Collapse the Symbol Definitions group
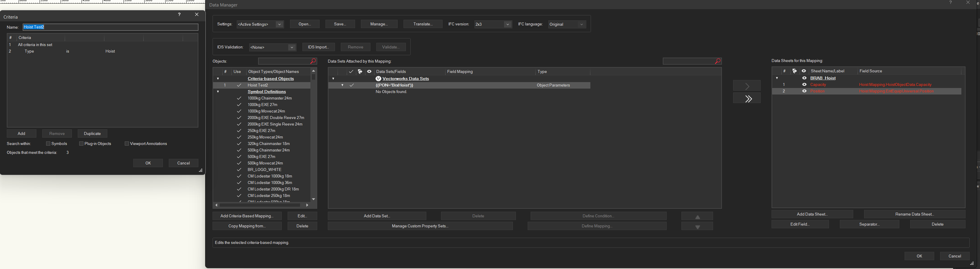This screenshot has height=269, width=980. click(218, 92)
